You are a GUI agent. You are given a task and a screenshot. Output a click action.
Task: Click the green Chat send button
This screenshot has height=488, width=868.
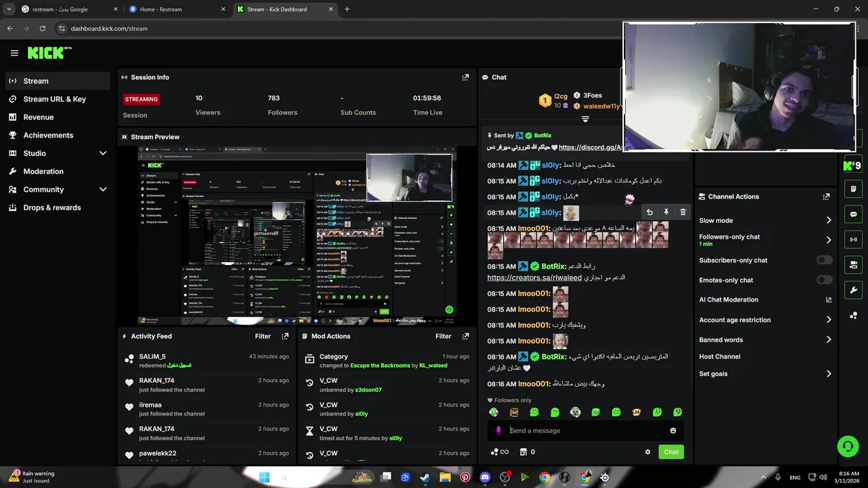pos(671,452)
